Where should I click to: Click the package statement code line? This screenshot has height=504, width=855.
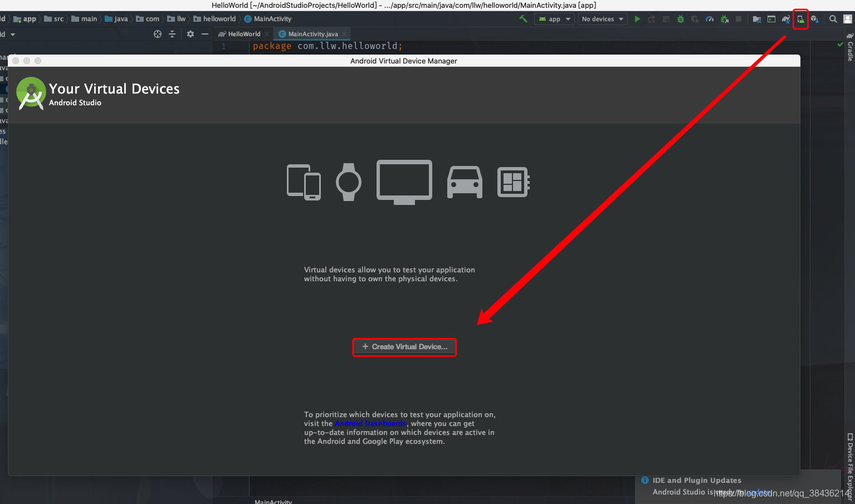328,46
